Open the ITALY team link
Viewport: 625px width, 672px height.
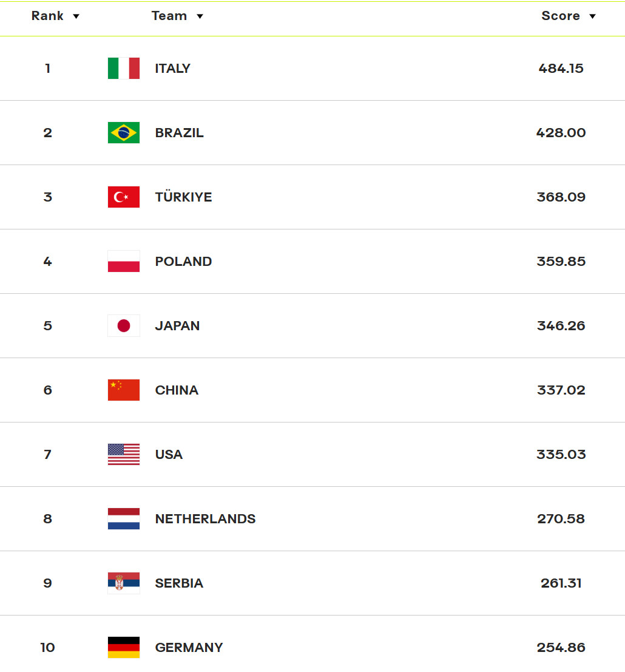click(x=173, y=69)
